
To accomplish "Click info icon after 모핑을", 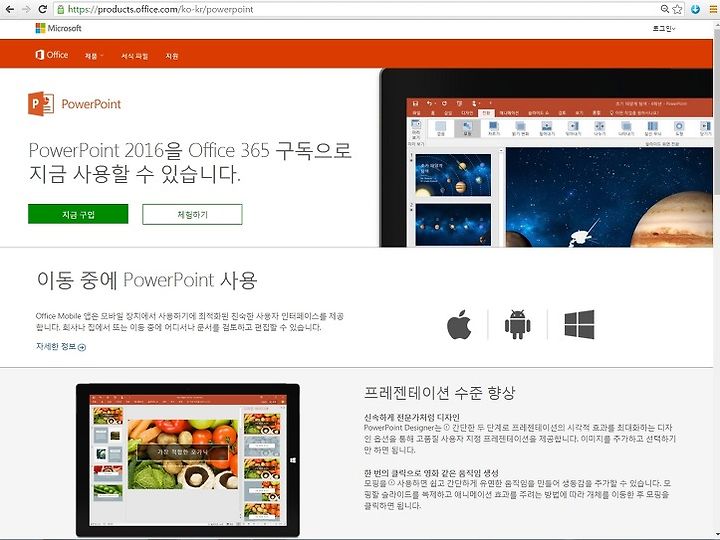I will point(391,483).
